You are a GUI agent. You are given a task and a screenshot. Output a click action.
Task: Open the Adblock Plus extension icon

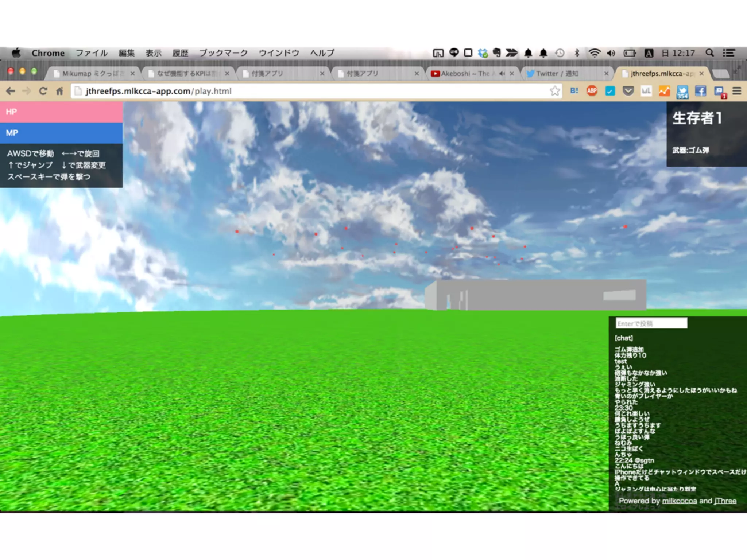coord(592,91)
